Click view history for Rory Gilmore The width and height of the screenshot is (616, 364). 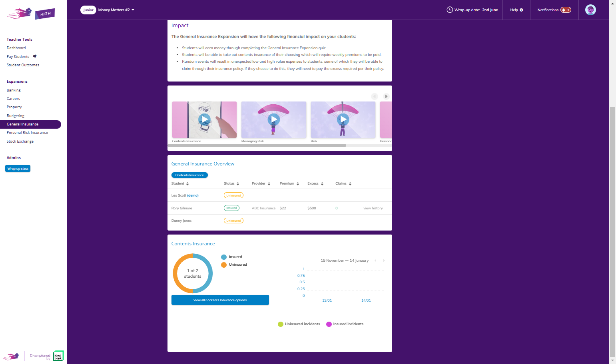coord(373,208)
